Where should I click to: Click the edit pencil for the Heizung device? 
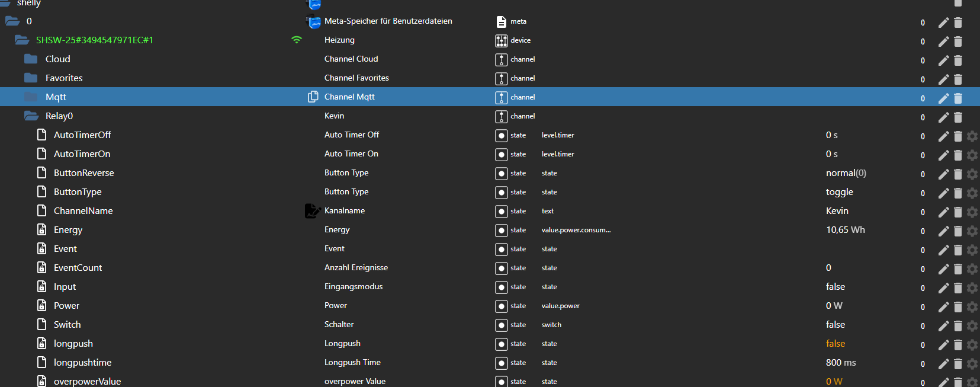click(x=943, y=41)
